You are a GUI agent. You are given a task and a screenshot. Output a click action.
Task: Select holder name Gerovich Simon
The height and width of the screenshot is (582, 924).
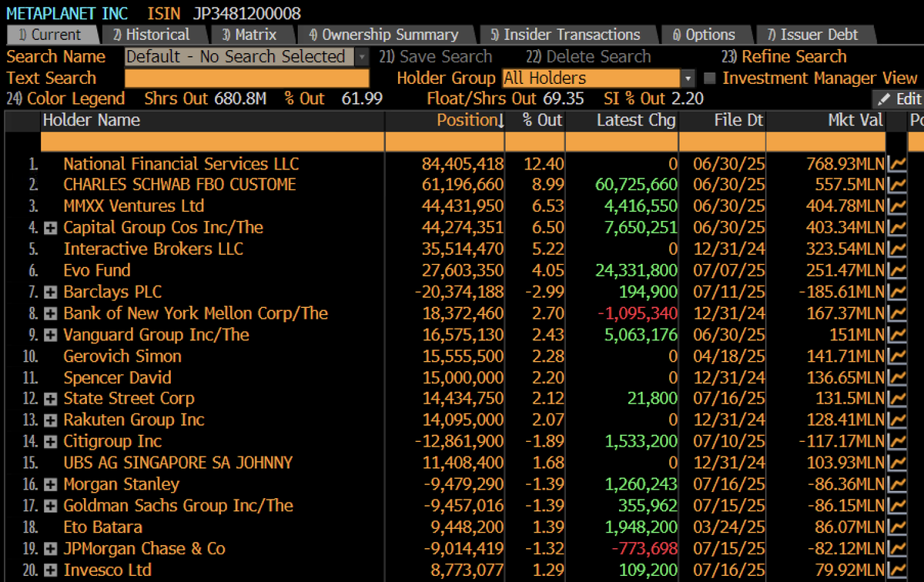click(122, 356)
